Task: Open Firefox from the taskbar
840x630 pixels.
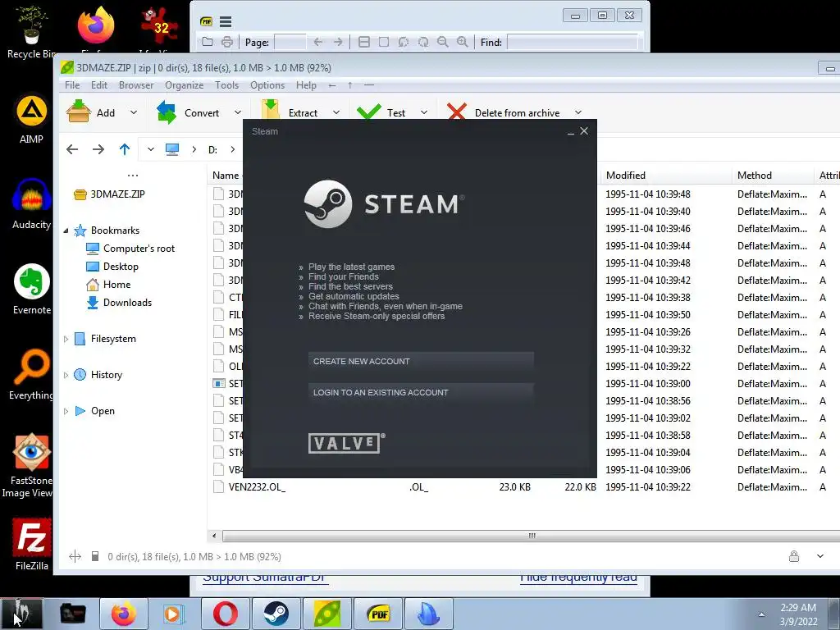Action: click(x=124, y=614)
